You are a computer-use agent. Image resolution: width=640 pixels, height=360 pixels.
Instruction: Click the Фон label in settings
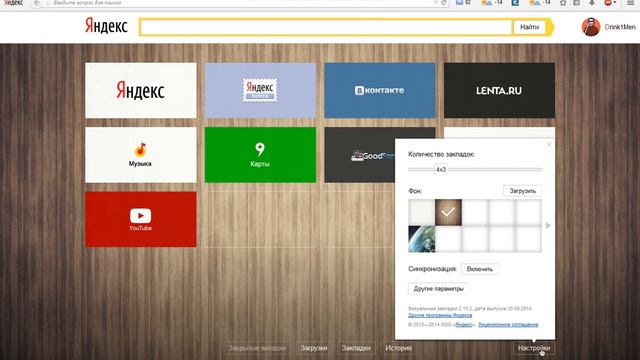(x=415, y=191)
